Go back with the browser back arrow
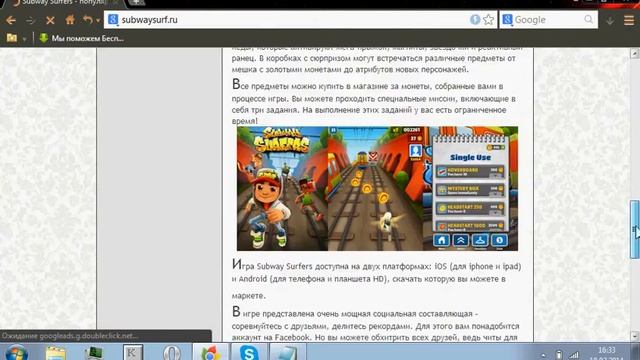This screenshot has width=640, height=360. pyautogui.click(x=11, y=20)
